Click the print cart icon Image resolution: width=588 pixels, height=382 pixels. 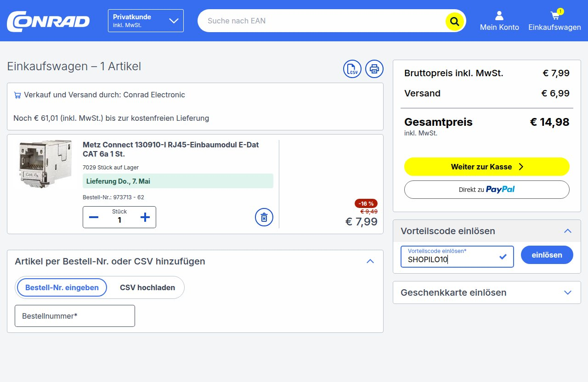[x=374, y=69]
